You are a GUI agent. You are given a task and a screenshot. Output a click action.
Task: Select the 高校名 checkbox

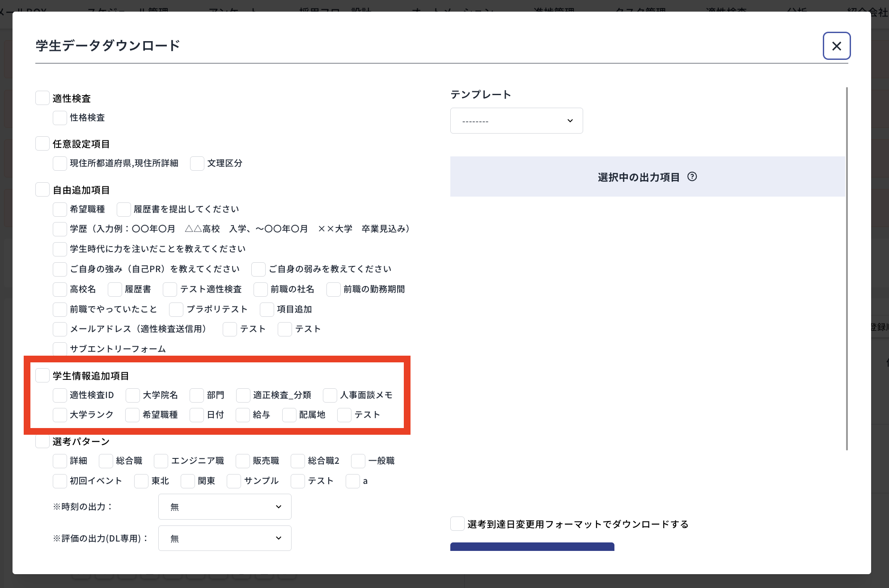(59, 289)
